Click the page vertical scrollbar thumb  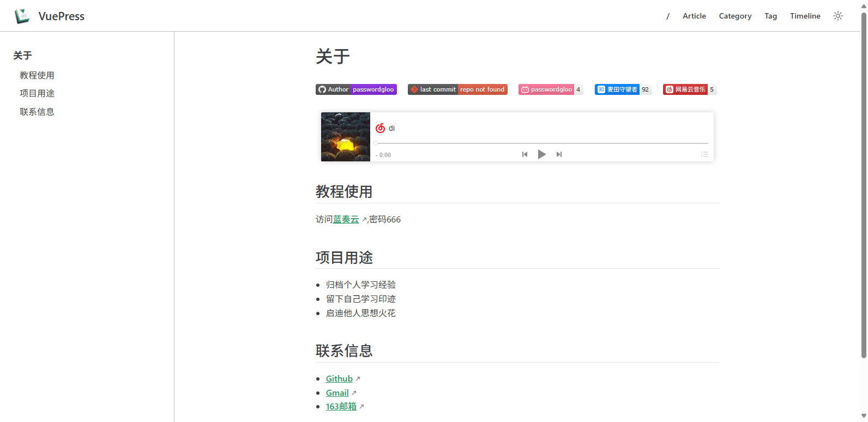(864, 185)
